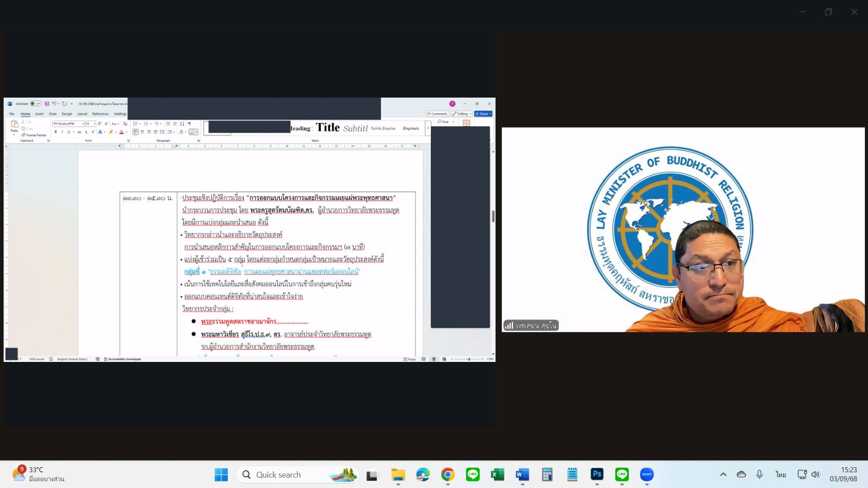Open the Layout ribbon tab
Viewport: 868px width, 488px height.
point(82,114)
